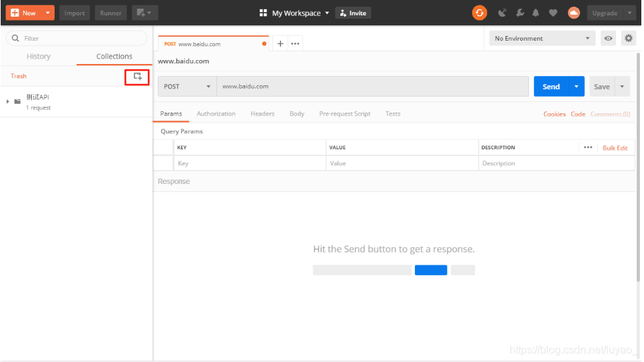The height and width of the screenshot is (362, 644).
Task: Open the wrench settings icon
Action: 520,13
